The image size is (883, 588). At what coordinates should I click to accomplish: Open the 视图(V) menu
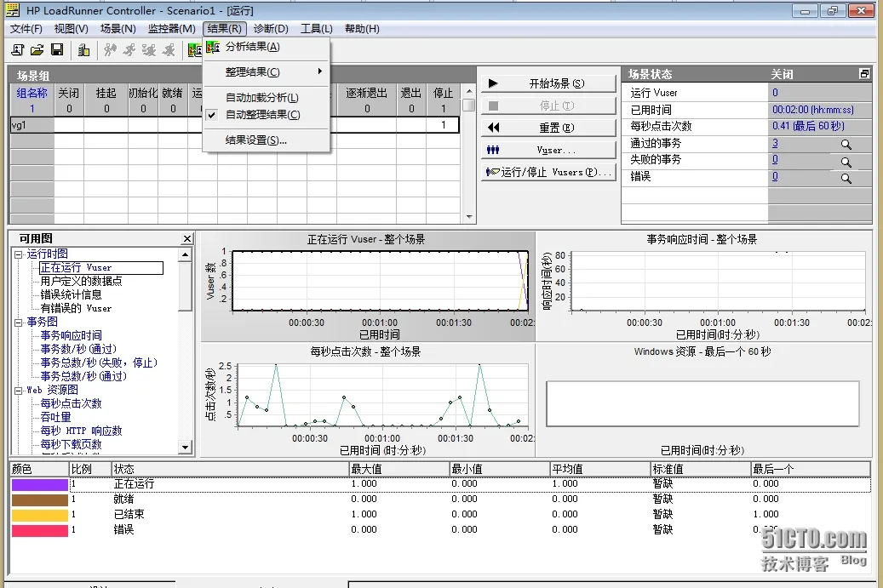pos(71,29)
